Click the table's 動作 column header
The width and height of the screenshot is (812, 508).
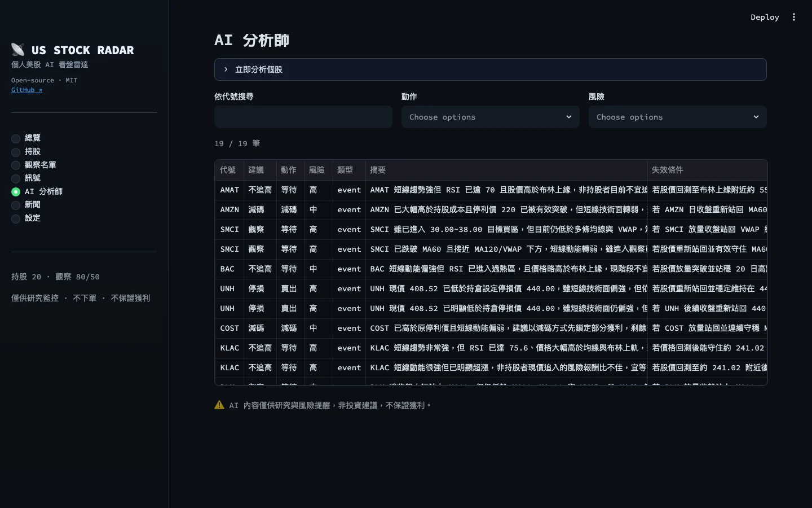pyautogui.click(x=290, y=170)
